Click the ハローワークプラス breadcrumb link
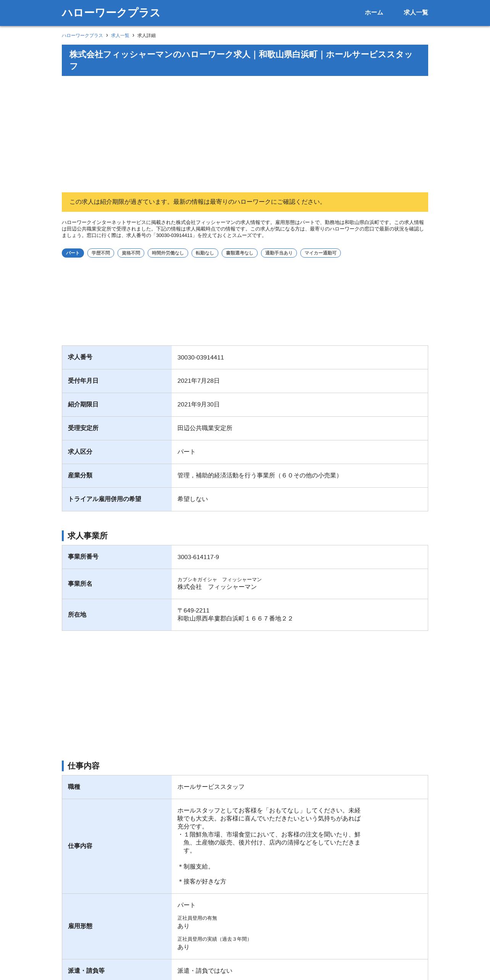Viewport: 490px width, 980px height. [x=82, y=35]
